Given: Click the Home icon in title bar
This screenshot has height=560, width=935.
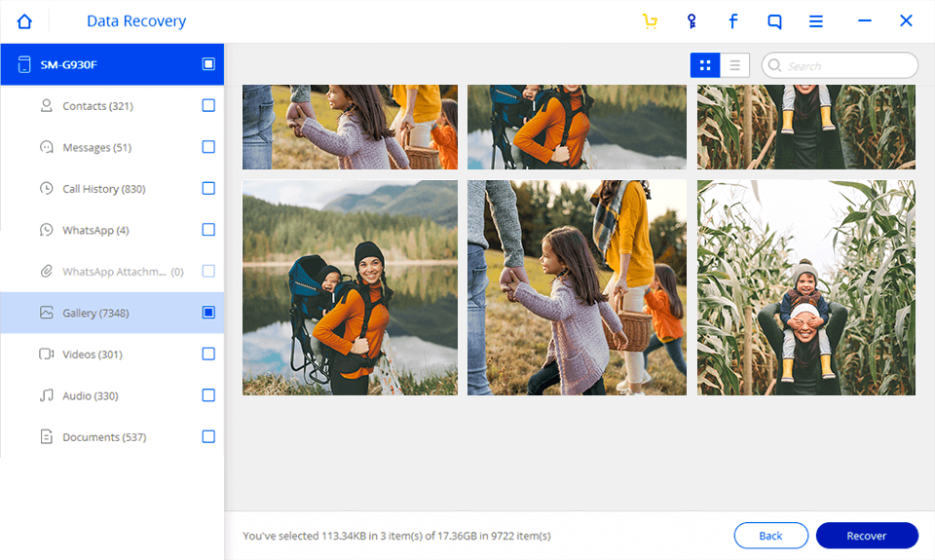Looking at the screenshot, I should pos(25,21).
